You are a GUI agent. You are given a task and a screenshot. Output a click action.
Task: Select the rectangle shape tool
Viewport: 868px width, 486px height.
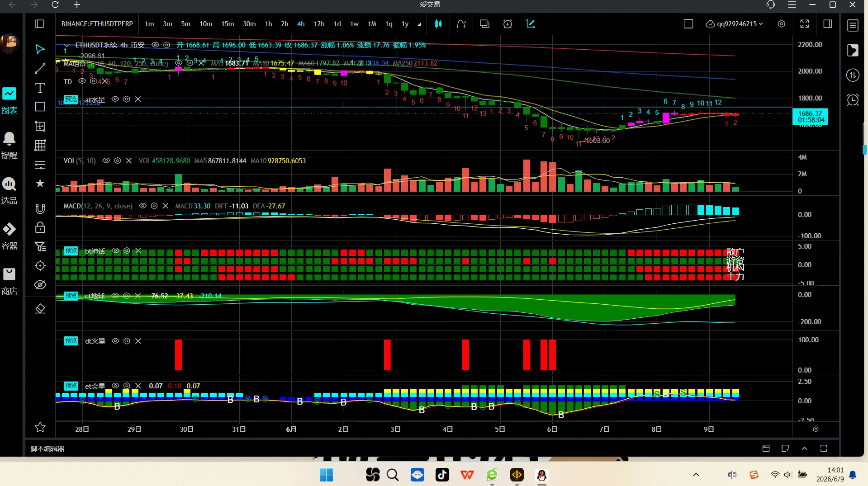(x=40, y=107)
